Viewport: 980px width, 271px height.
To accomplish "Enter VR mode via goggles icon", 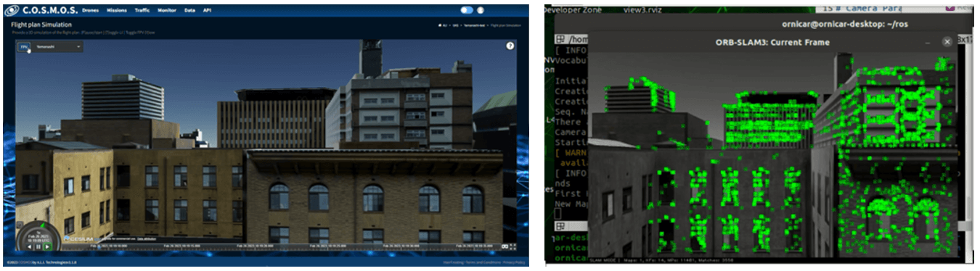I will (x=506, y=246).
